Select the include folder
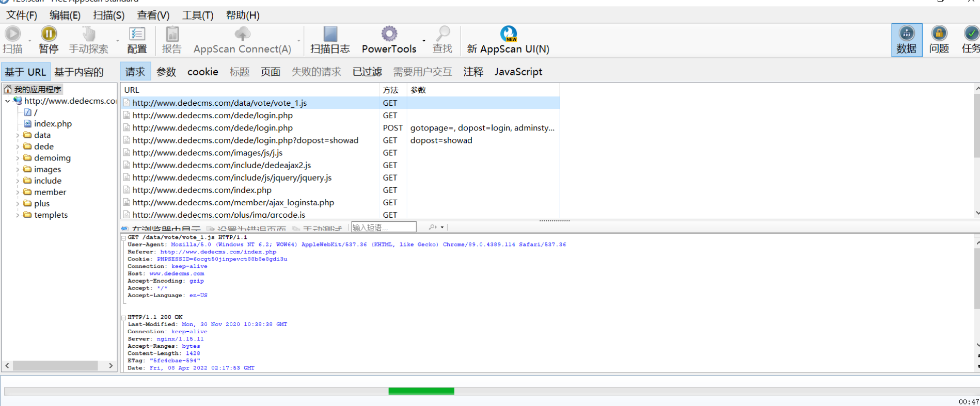Screen dimensions: 980x406 (x=48, y=181)
